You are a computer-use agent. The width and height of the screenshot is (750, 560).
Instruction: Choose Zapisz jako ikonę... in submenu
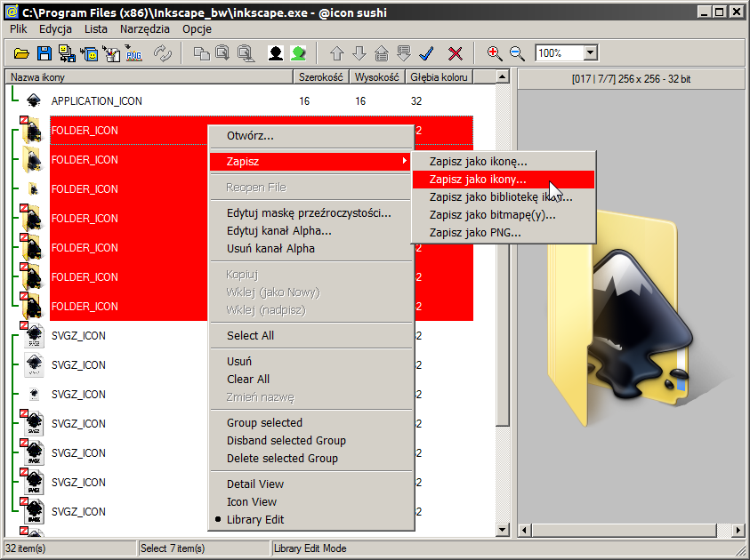(504, 162)
